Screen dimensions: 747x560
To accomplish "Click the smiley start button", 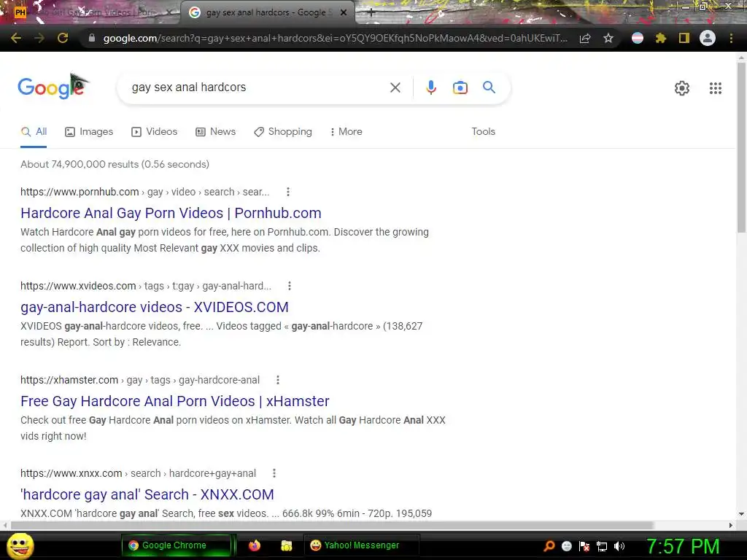I will pyautogui.click(x=20, y=545).
